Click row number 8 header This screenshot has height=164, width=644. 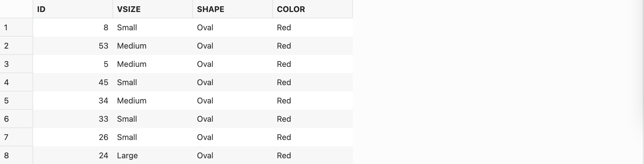coord(16,155)
